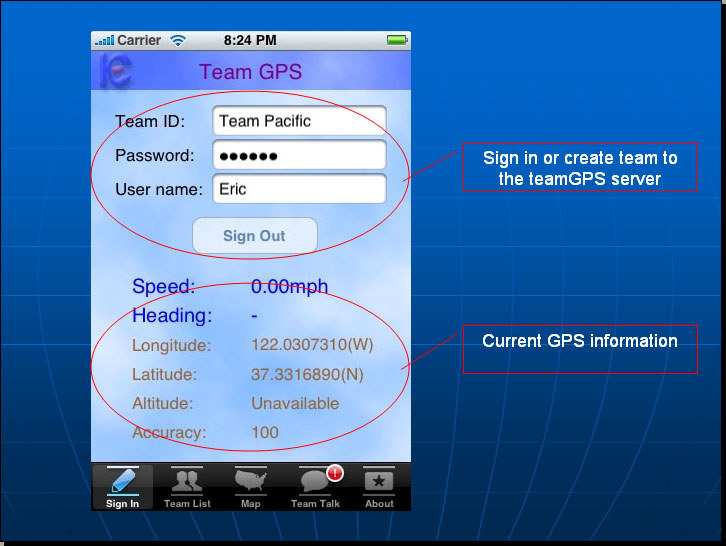Focus the User name field
Screen dimensions: 726x546
(x=299, y=189)
